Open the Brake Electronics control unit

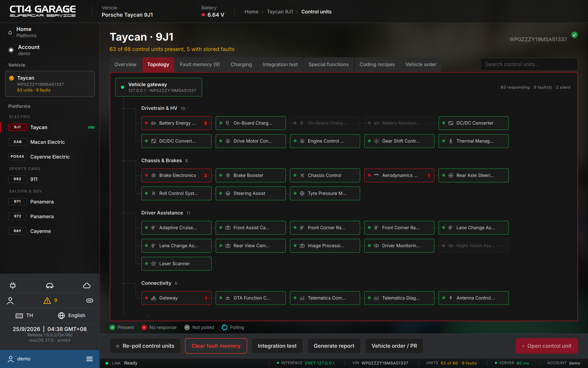[x=176, y=176]
